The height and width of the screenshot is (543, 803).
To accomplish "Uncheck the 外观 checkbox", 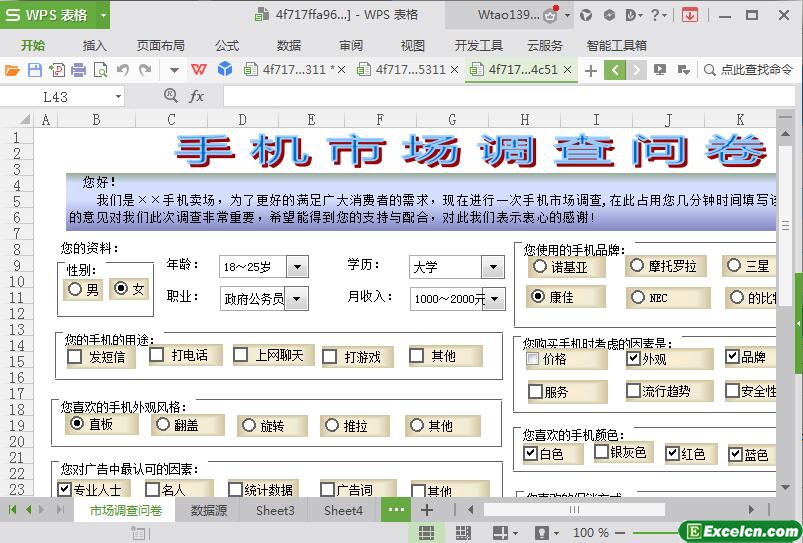I will pos(633,358).
